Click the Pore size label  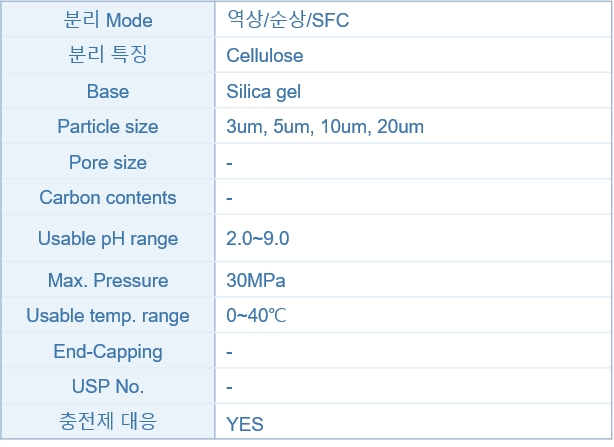[x=108, y=162]
